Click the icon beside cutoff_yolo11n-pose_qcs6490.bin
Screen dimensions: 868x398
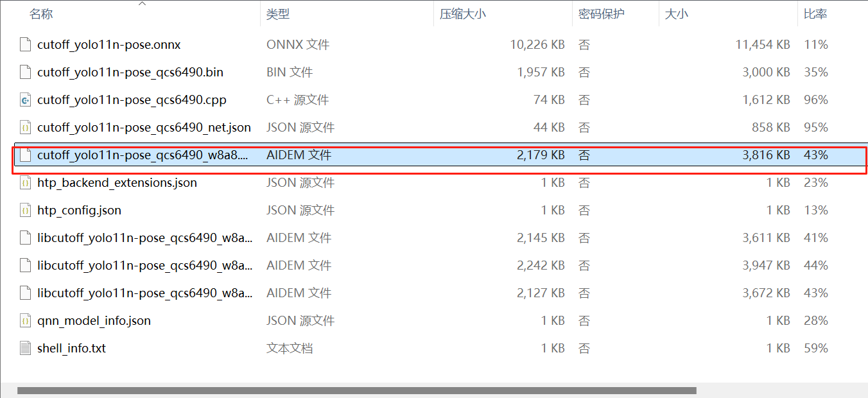point(25,73)
